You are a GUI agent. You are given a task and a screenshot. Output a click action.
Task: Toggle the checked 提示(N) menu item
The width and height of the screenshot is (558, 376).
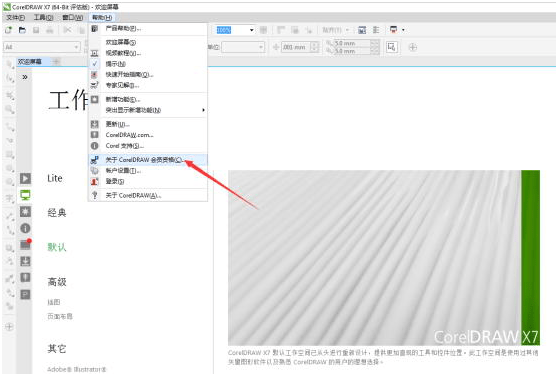click(x=116, y=64)
